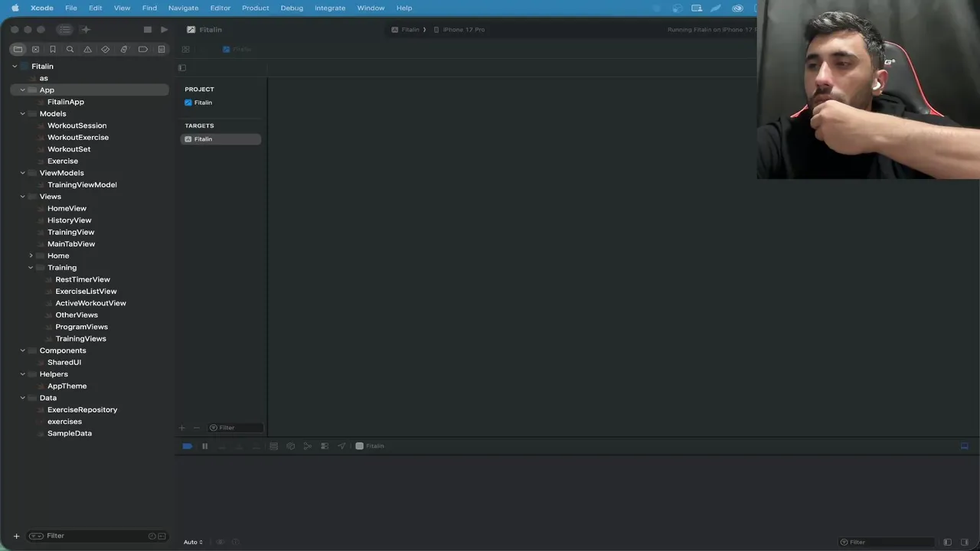Toggle recent files filter in navigator
The height and width of the screenshot is (551, 980).
[152, 536]
